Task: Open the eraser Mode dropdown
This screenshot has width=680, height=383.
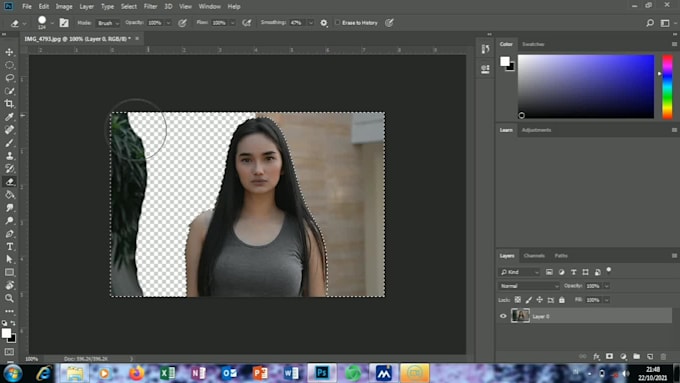Action: pos(108,23)
